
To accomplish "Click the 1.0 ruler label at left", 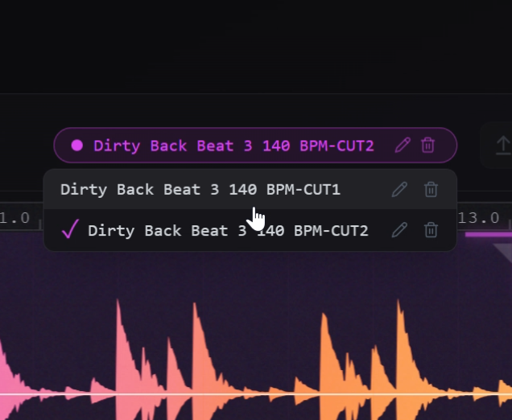I will (x=14, y=218).
